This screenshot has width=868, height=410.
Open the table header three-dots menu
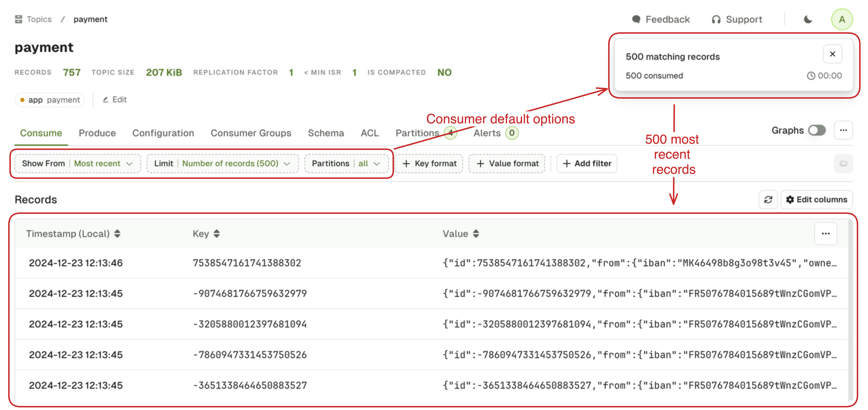(x=826, y=234)
